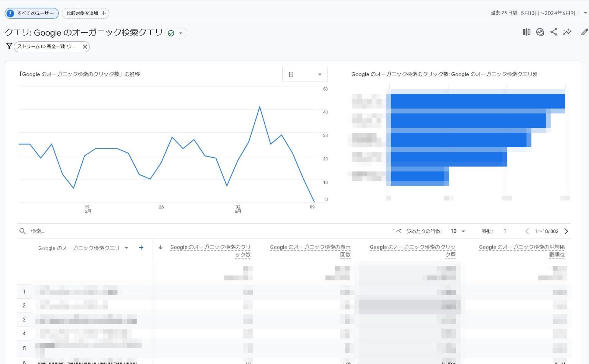Open the 日 time granularity dropdown
589x364 pixels.
tap(305, 74)
